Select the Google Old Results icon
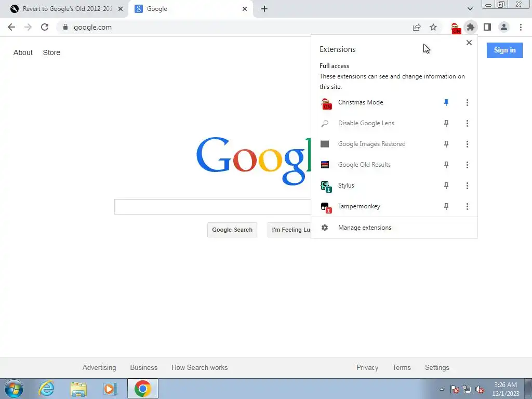Viewport: 532px width, 399px height. (x=325, y=165)
